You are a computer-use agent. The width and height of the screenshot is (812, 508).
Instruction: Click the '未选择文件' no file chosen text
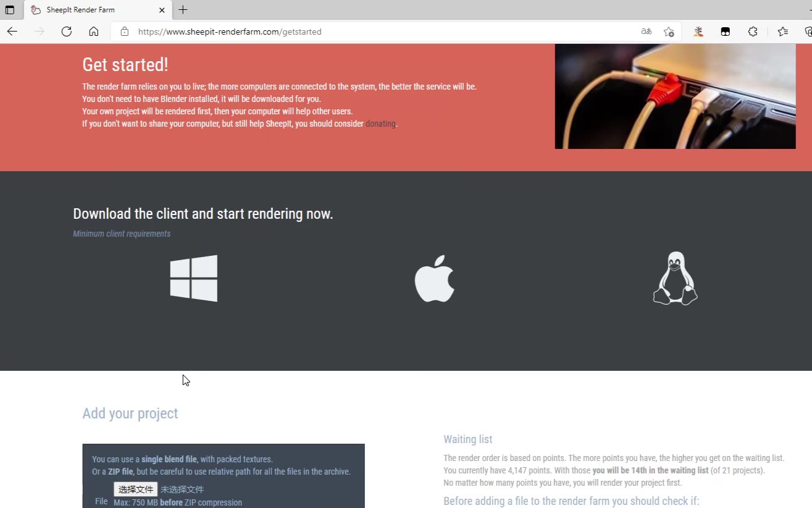click(x=182, y=489)
